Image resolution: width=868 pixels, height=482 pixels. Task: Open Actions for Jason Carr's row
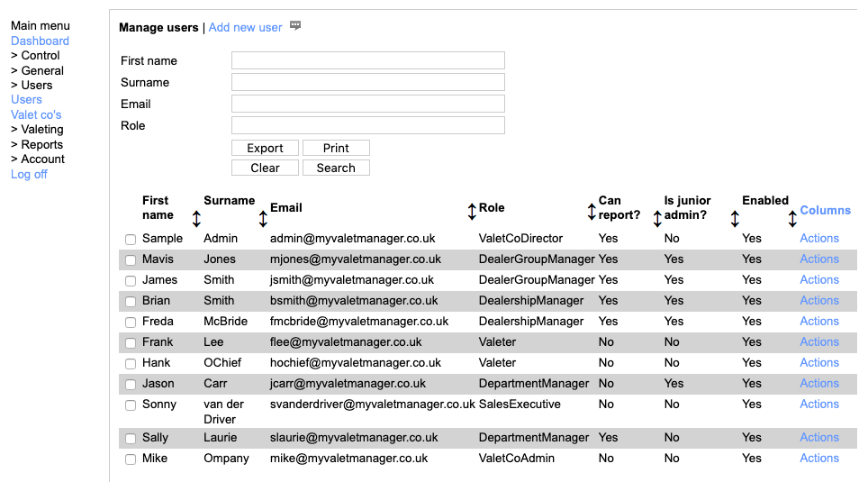(818, 383)
